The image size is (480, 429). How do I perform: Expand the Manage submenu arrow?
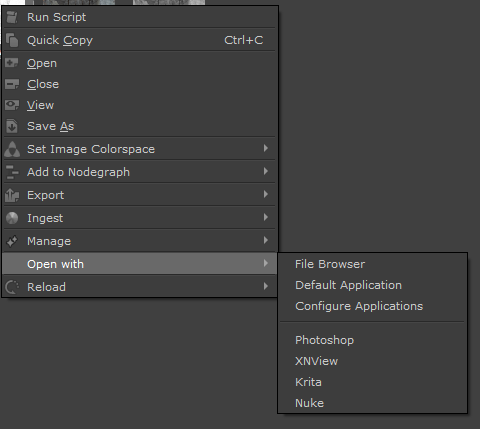[266, 240]
